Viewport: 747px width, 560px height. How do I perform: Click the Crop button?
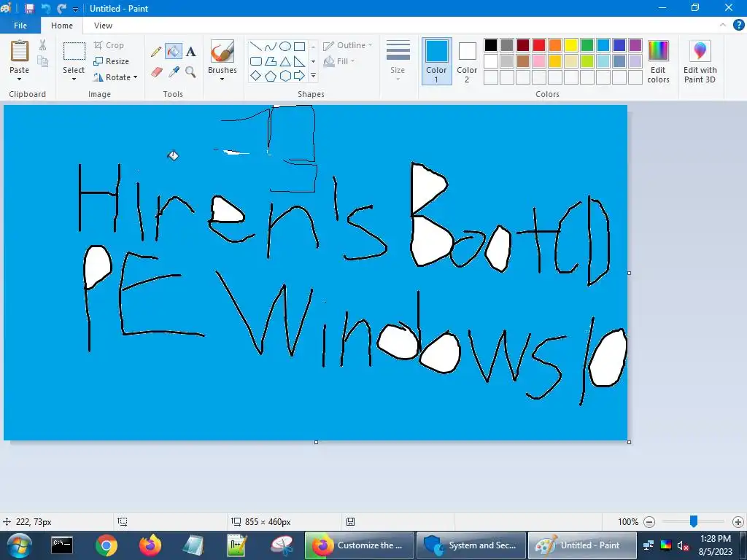point(109,45)
